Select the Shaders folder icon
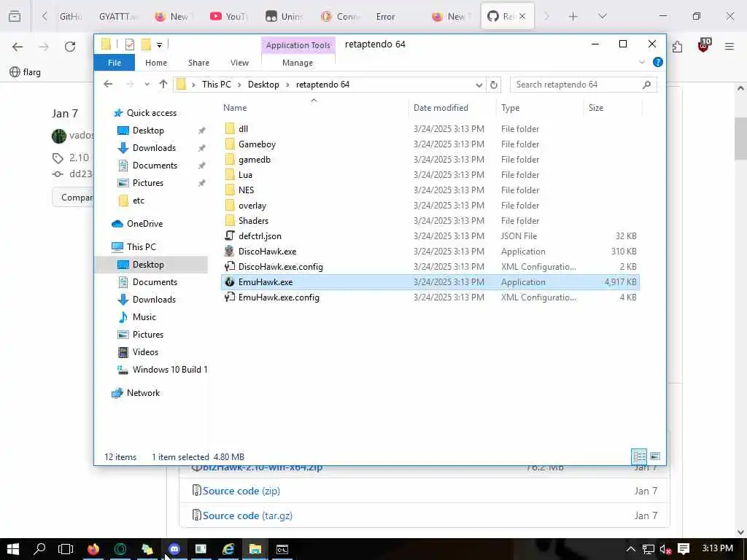Viewport: 747px width, 560px height. click(x=230, y=220)
